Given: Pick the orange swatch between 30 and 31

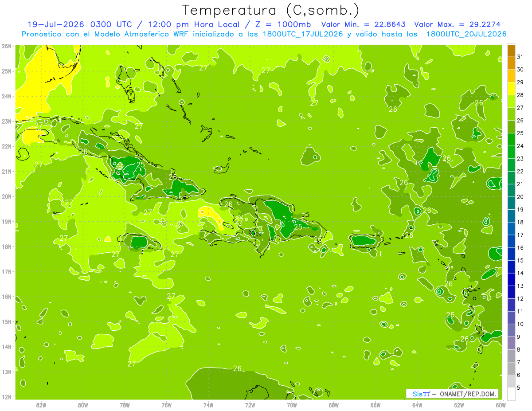Looking at the screenshot, I should tap(511, 63).
